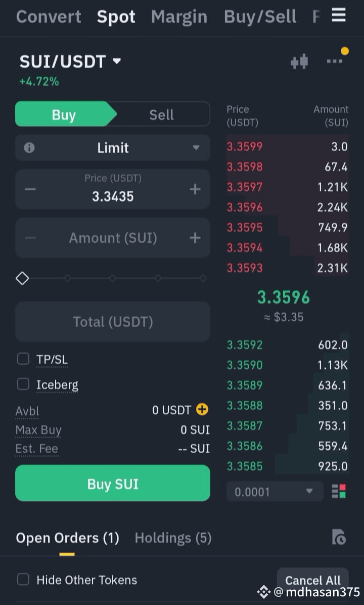Tap the order book layout icon
Viewport: 364px width, 605px height.
pos(339,491)
